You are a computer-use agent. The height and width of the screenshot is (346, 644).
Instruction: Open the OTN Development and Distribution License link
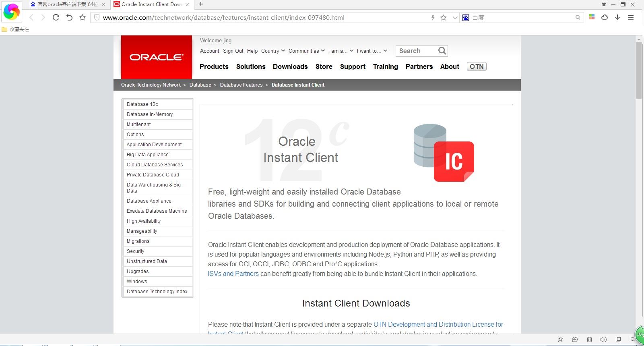point(438,324)
